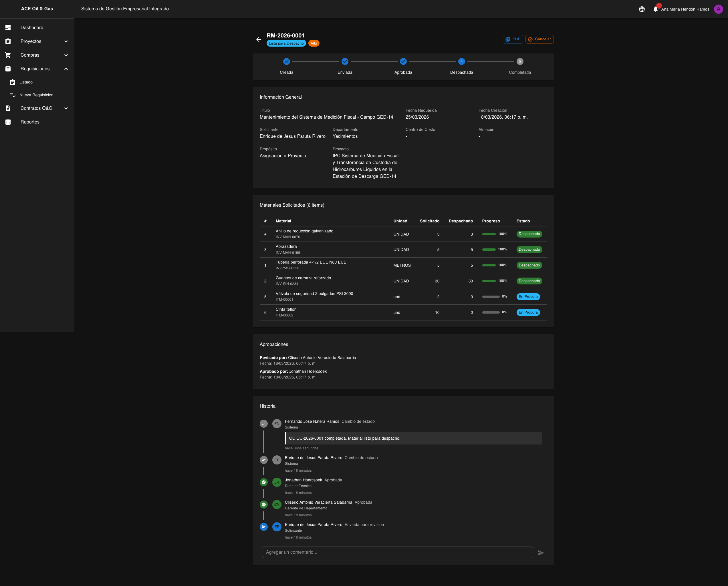Screen dimensions: 728x586
Task: Click the Compras shopping cart icon
Action: tap(8, 55)
